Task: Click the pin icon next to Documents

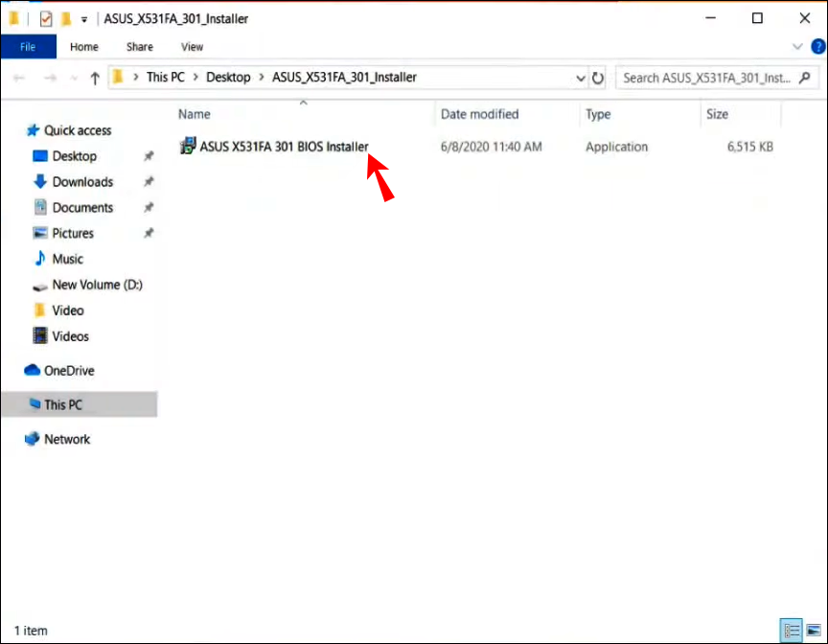Action: (x=149, y=208)
